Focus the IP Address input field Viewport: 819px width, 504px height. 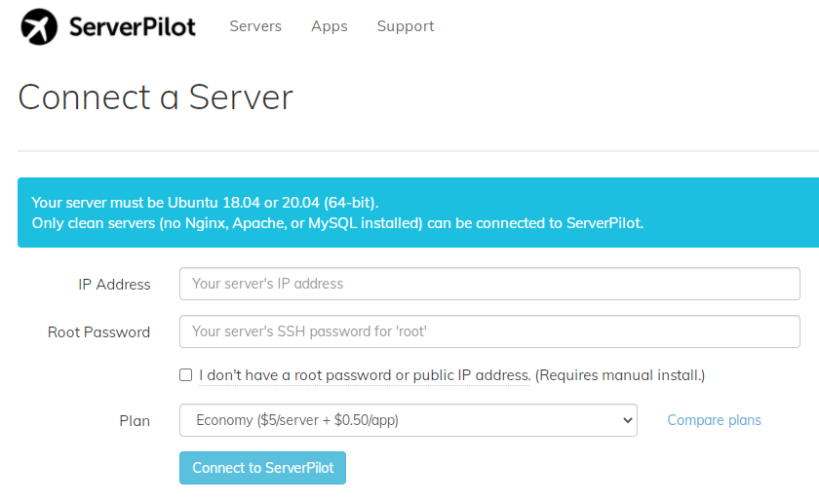(x=489, y=284)
